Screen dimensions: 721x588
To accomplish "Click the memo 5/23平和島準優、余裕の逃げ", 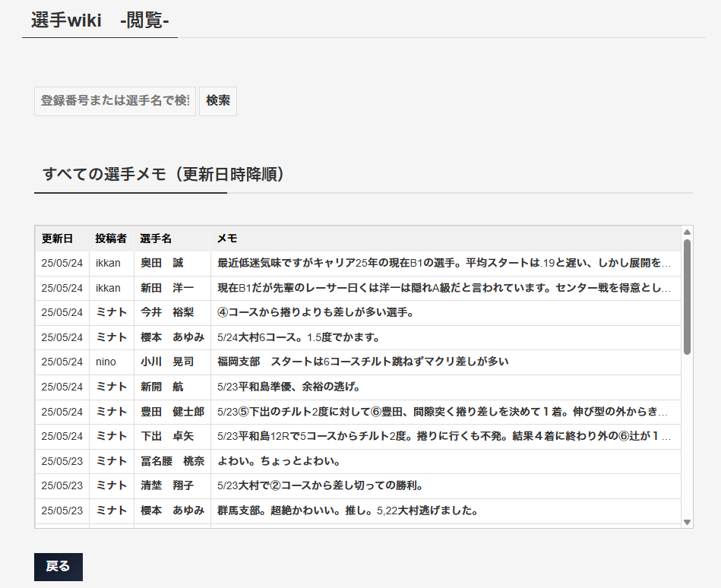I will tap(288, 387).
